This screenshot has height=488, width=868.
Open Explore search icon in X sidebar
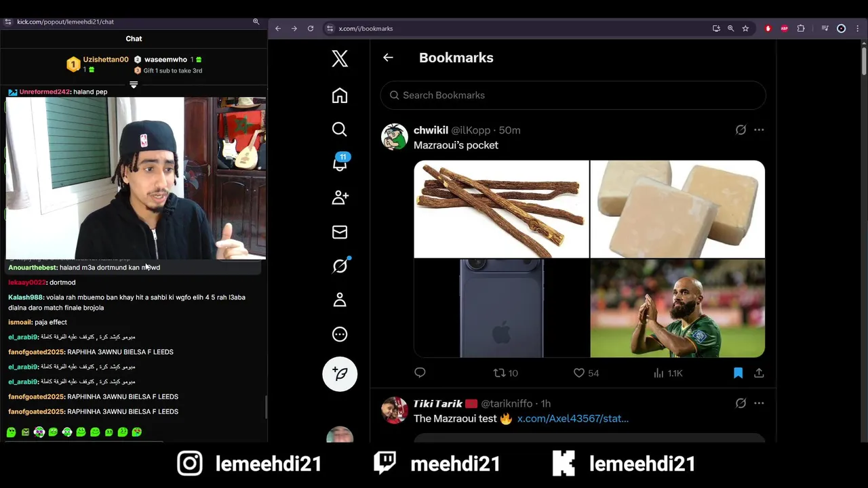coord(340,129)
